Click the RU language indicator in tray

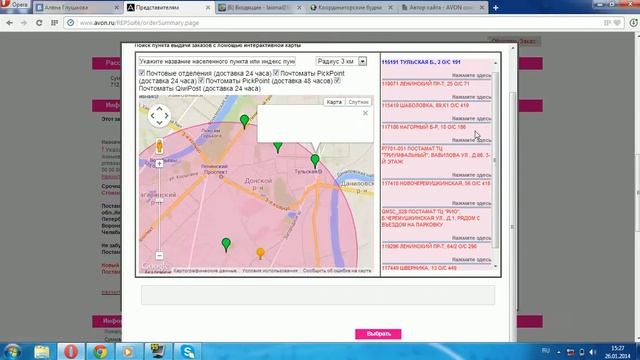[x=546, y=351]
